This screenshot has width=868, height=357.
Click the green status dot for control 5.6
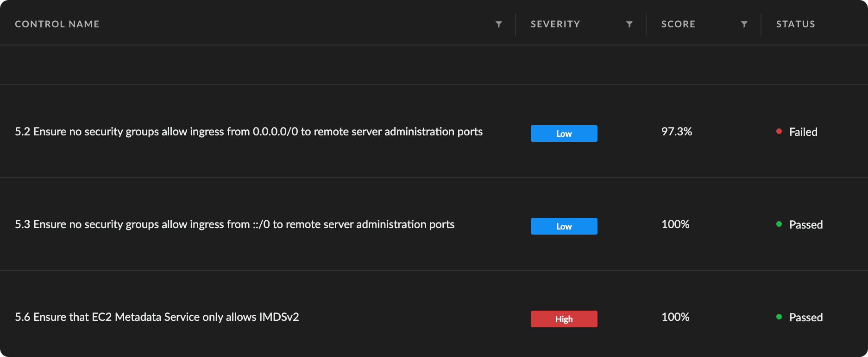(779, 317)
